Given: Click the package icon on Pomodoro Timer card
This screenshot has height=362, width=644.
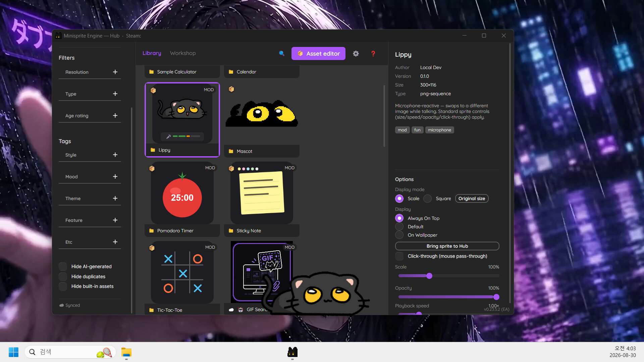Looking at the screenshot, I should click(x=152, y=168).
